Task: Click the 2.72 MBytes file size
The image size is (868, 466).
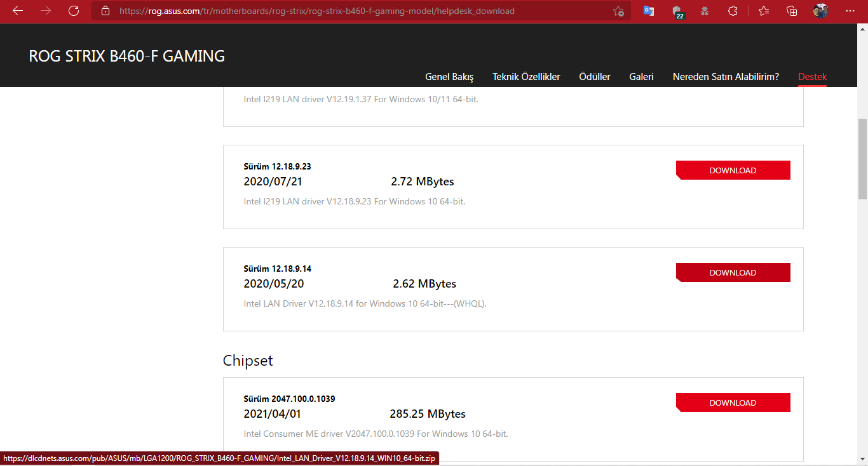Action: (423, 182)
